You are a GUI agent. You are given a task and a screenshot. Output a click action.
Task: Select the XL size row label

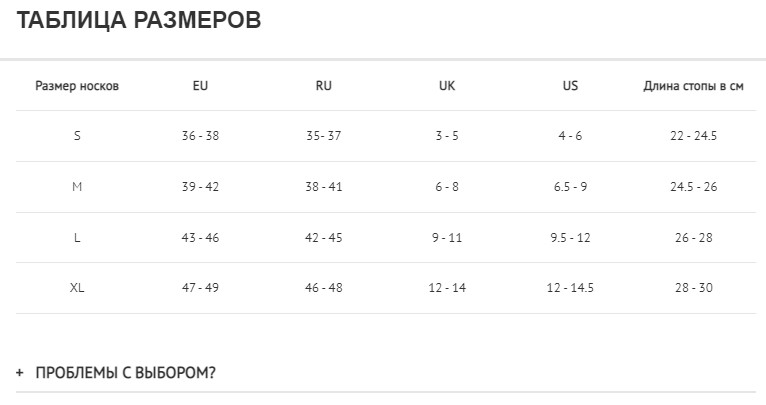click(x=77, y=288)
